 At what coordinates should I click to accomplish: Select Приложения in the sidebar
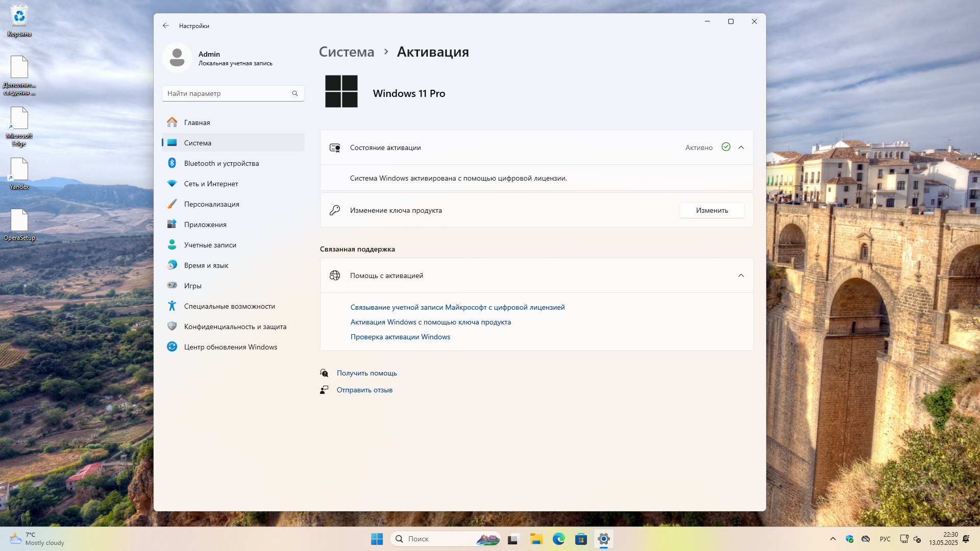(205, 224)
